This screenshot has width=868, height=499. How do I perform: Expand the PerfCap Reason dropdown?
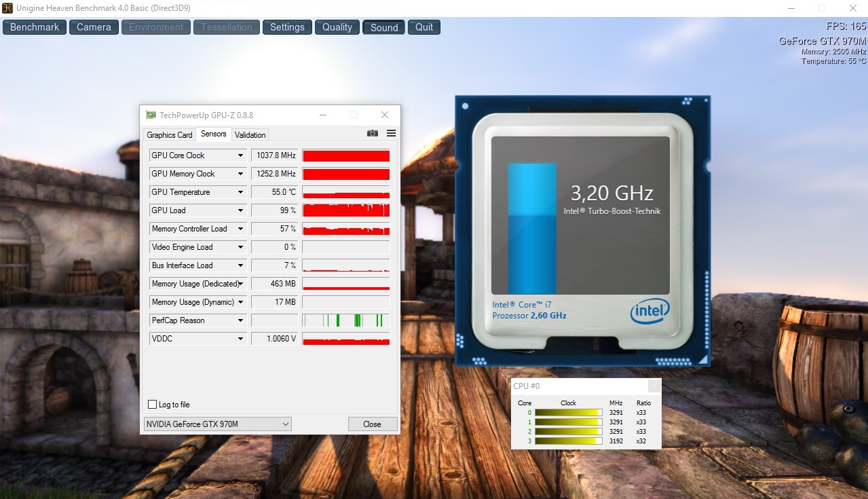240,320
